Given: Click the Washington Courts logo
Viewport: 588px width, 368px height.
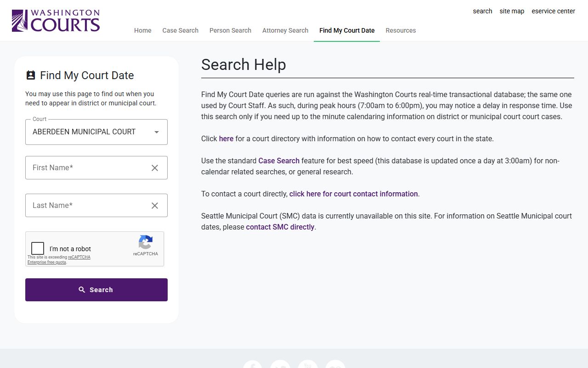Looking at the screenshot, I should [56, 20].
